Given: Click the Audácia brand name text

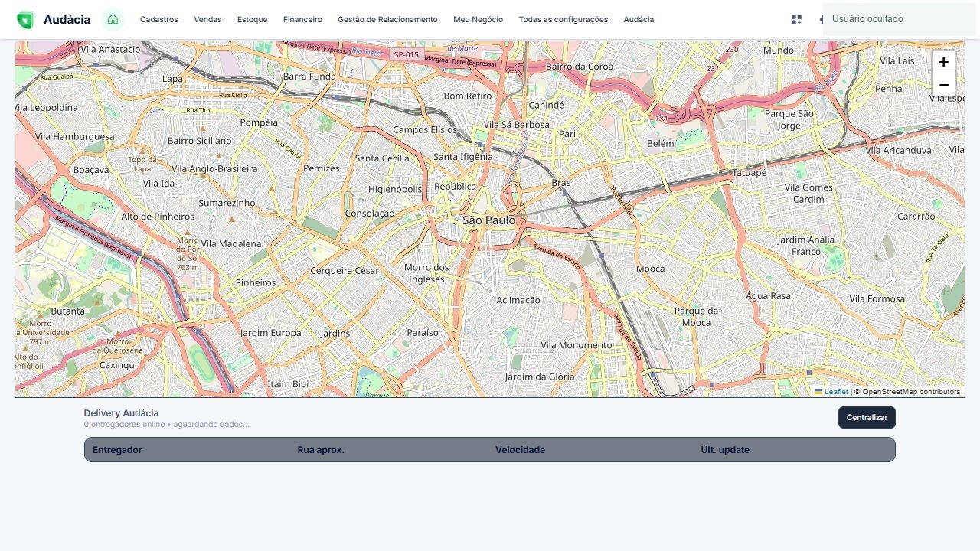Looking at the screenshot, I should click(x=67, y=20).
